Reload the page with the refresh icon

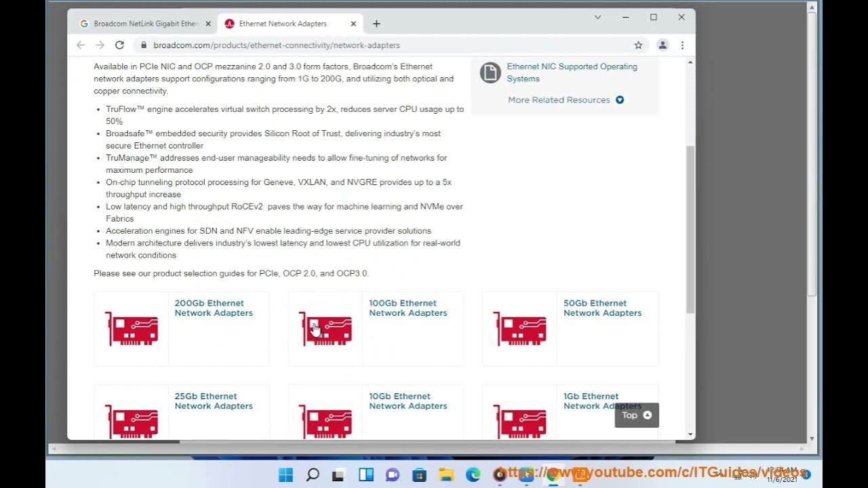119,45
